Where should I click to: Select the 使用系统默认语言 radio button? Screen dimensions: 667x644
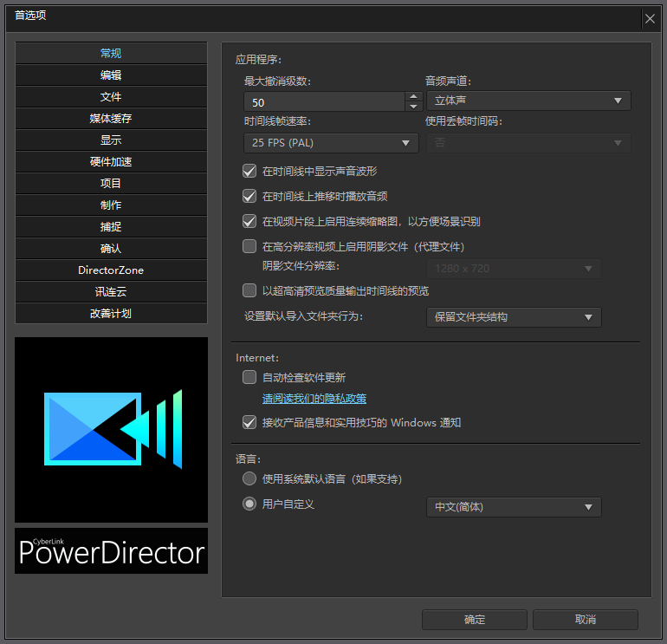click(x=249, y=478)
